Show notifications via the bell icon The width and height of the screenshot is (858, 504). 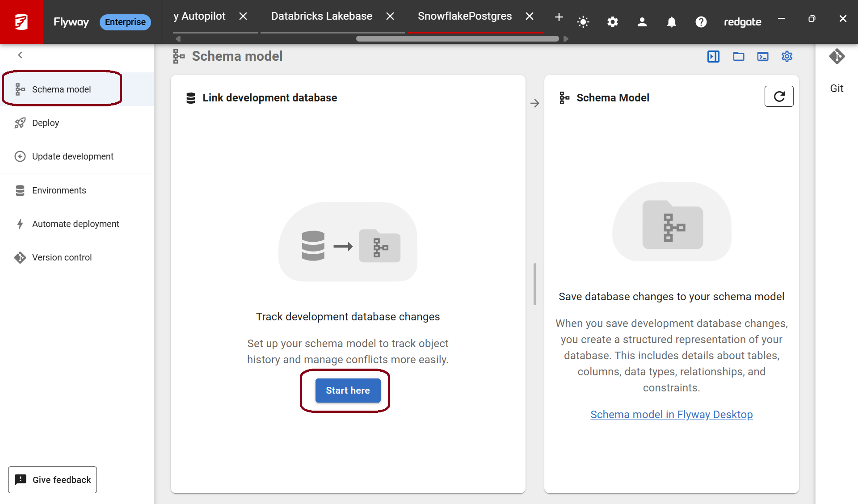672,22
